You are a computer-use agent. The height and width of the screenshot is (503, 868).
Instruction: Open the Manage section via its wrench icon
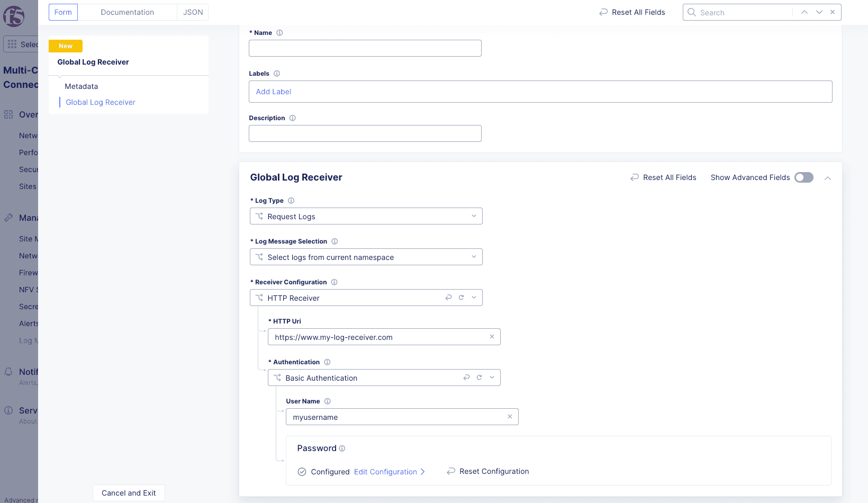coord(9,218)
